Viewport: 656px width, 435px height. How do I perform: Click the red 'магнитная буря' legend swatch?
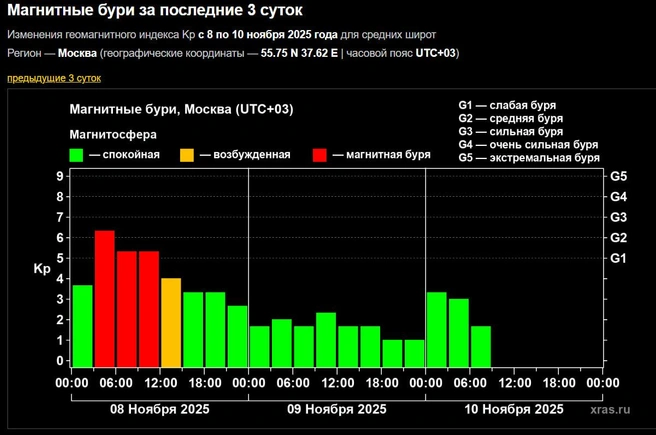[320, 155]
